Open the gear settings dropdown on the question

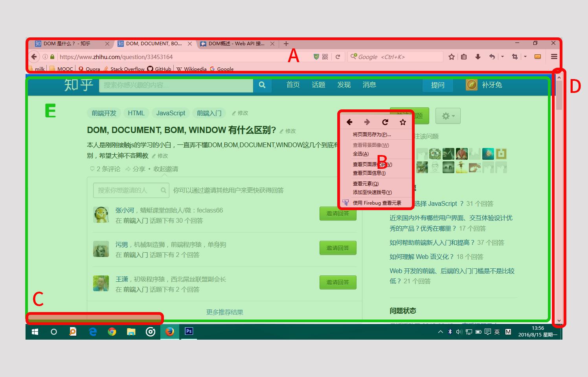point(448,115)
